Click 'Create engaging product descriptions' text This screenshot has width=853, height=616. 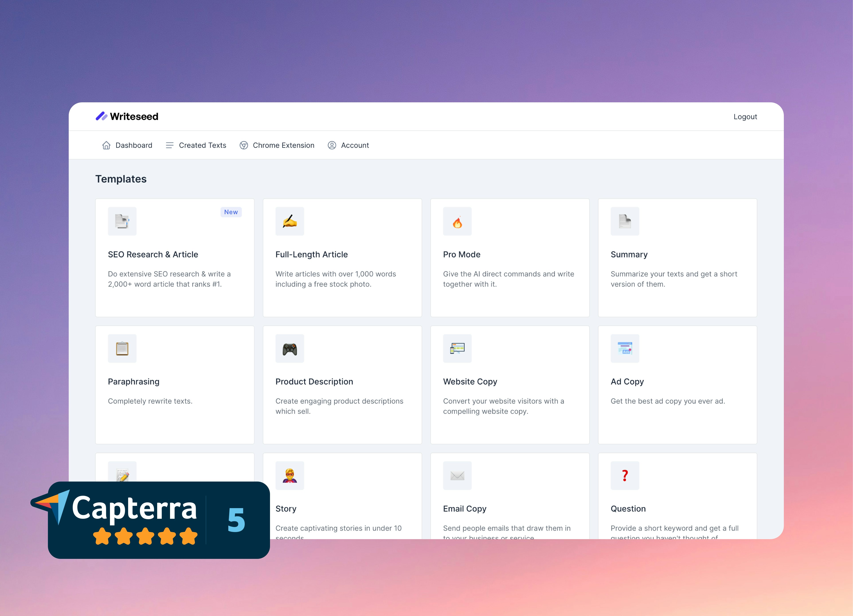coord(339,406)
